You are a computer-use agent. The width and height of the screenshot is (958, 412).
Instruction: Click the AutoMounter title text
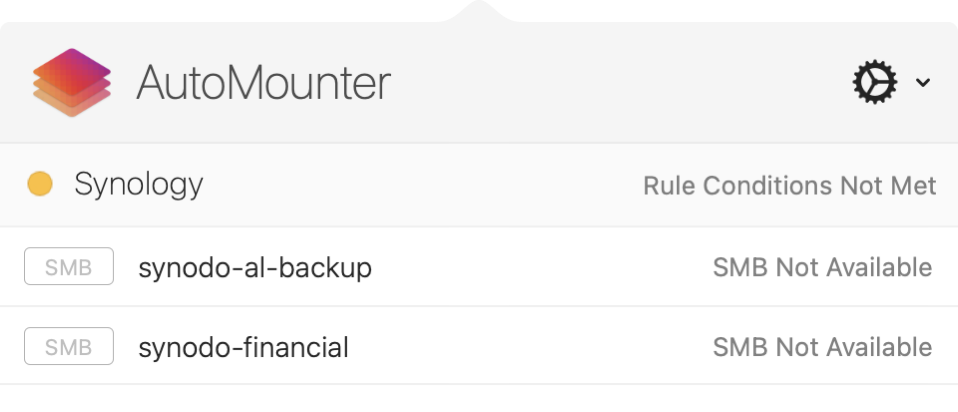point(263,83)
